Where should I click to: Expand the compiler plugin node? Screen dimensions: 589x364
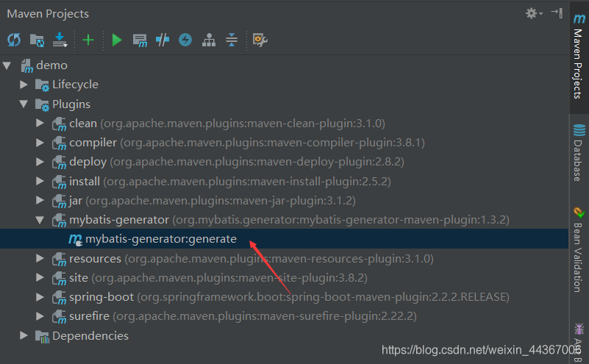pyautogui.click(x=40, y=143)
